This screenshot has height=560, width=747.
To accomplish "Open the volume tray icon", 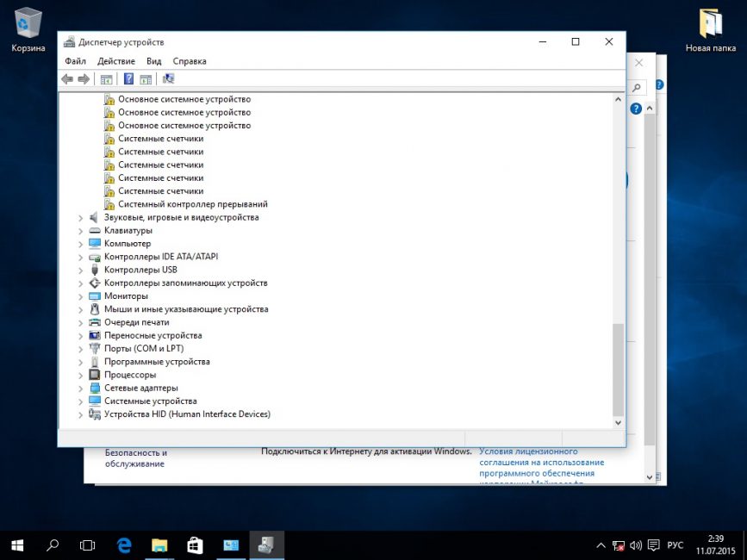I will 636,545.
